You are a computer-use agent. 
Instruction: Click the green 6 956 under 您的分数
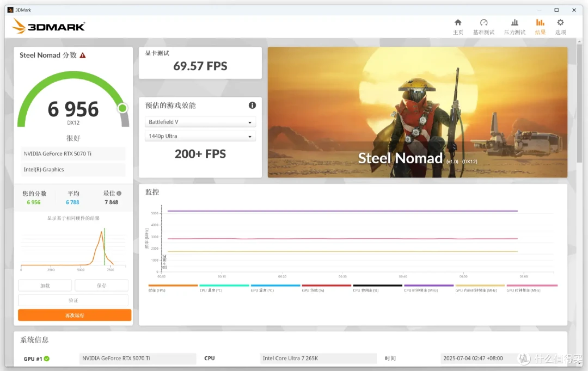pos(34,202)
